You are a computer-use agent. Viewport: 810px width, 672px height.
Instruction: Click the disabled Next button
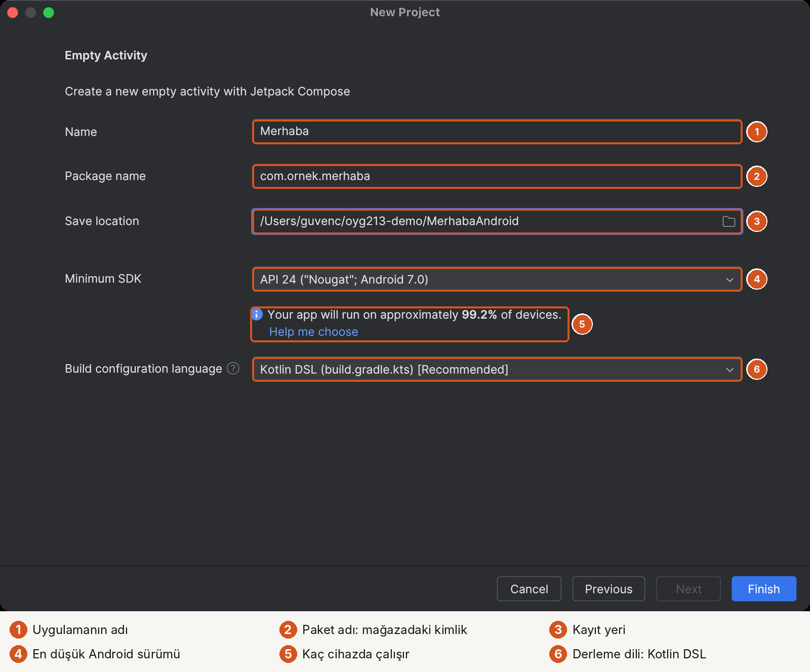(x=688, y=589)
